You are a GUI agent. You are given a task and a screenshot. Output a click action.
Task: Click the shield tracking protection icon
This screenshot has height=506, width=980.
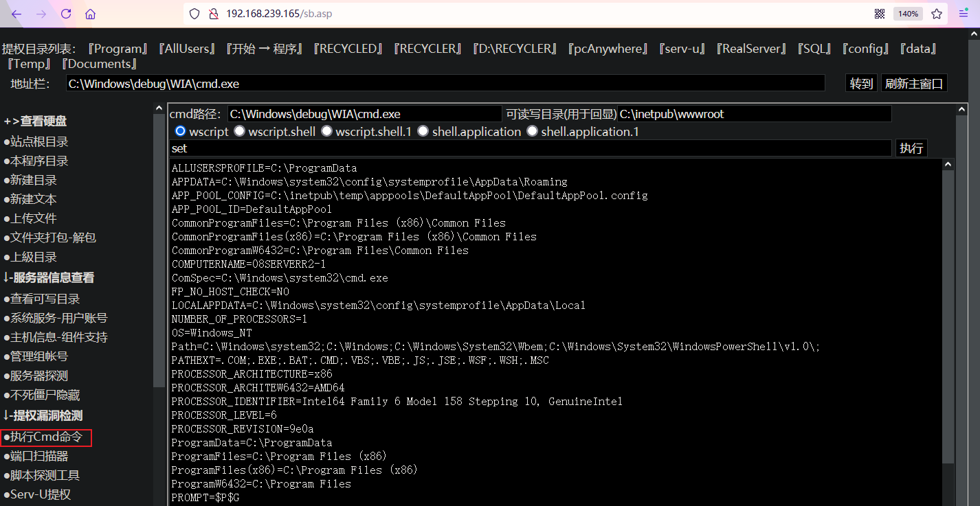pos(194,14)
